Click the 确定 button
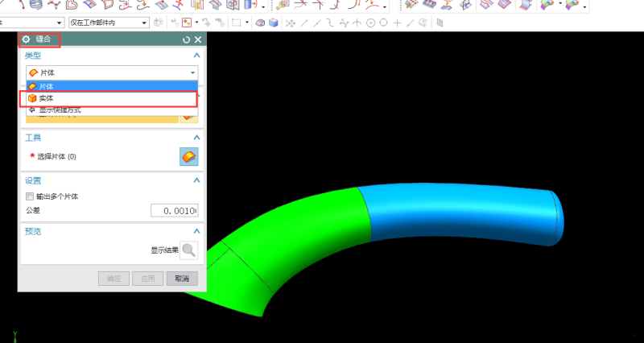This screenshot has height=343, width=644. coord(114,279)
